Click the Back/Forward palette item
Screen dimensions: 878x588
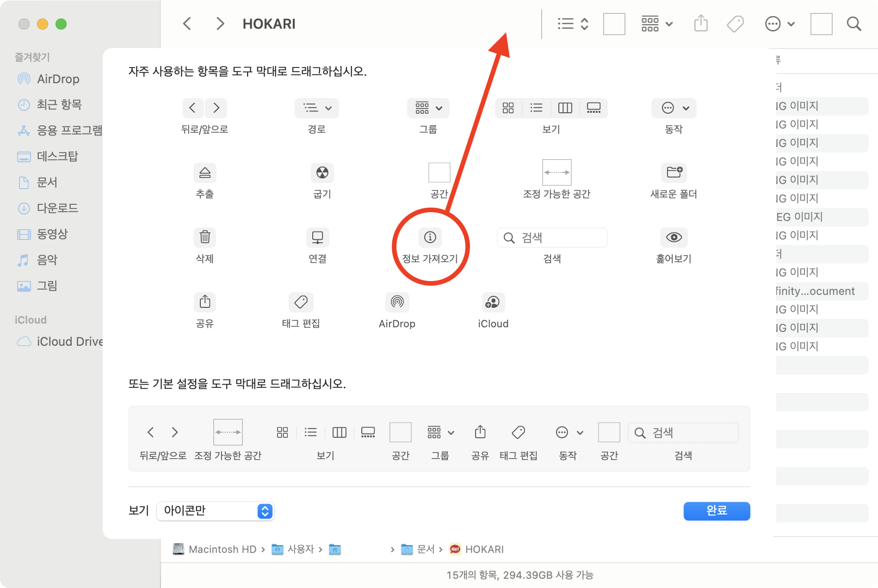(204, 108)
